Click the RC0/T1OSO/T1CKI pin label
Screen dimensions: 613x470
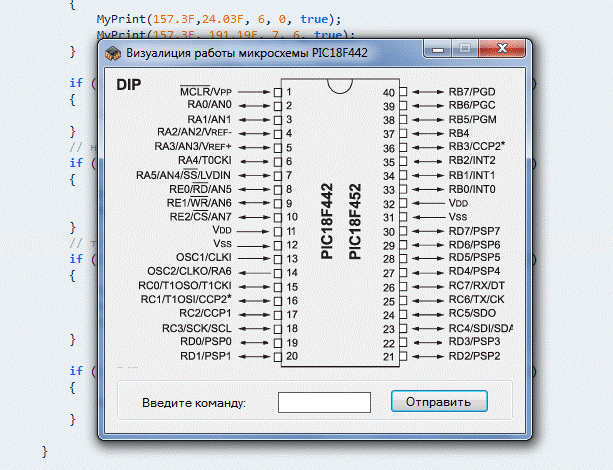pos(185,285)
